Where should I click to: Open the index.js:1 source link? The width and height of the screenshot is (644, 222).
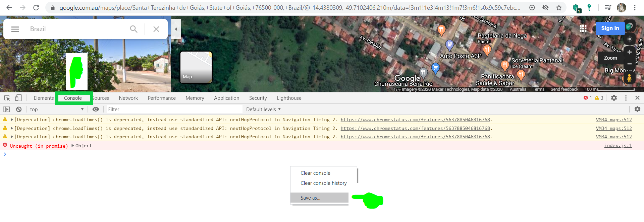pos(618,145)
